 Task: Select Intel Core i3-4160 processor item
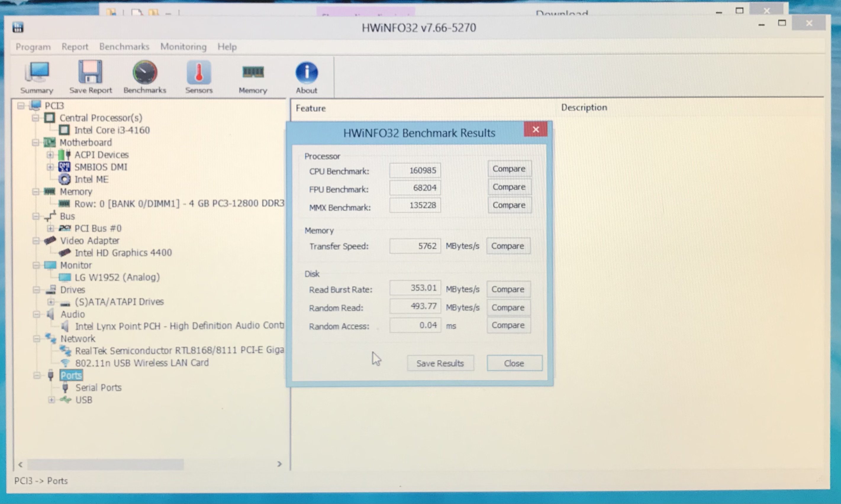112,130
